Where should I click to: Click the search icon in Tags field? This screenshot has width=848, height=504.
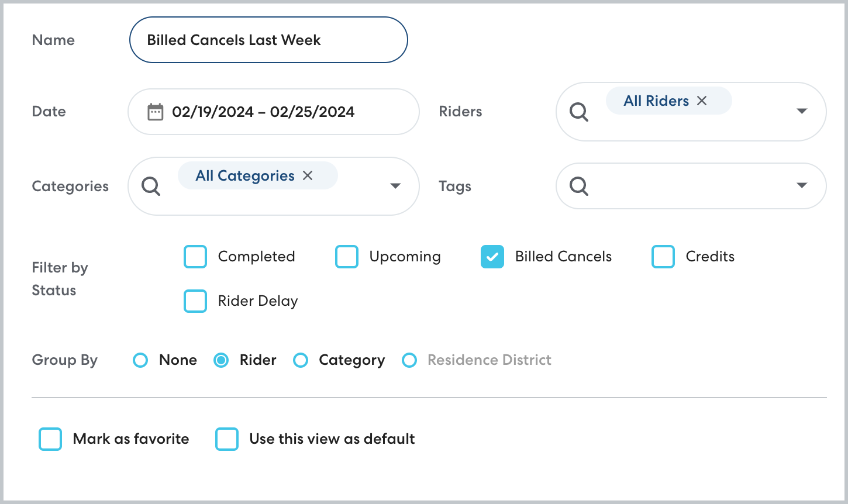click(x=578, y=187)
